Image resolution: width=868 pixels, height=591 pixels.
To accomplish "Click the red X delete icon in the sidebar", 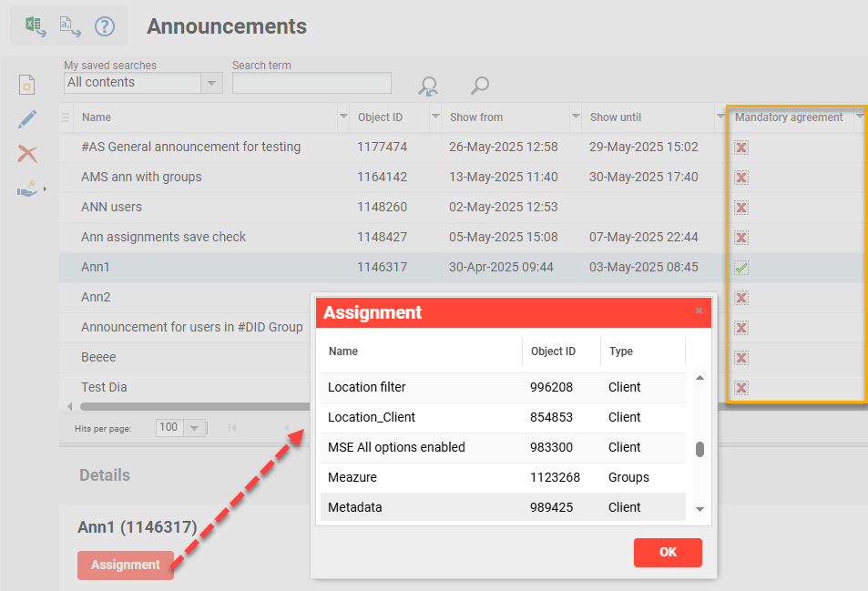I will tap(26, 154).
